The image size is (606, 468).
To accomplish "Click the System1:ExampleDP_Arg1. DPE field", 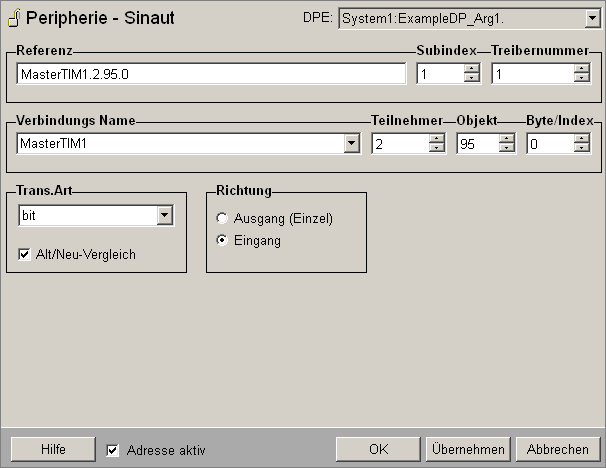I will tap(462, 18).
